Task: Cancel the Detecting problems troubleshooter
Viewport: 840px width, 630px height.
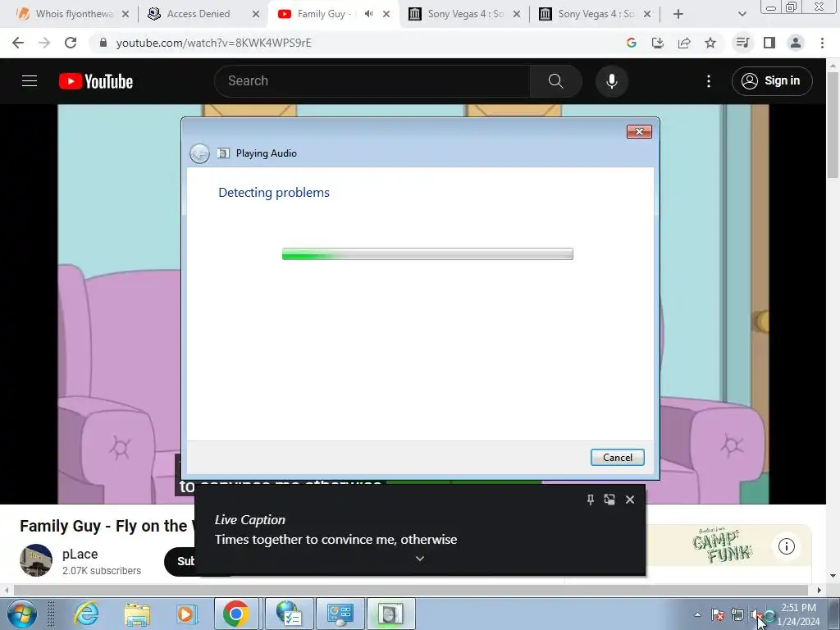Action: 618,458
